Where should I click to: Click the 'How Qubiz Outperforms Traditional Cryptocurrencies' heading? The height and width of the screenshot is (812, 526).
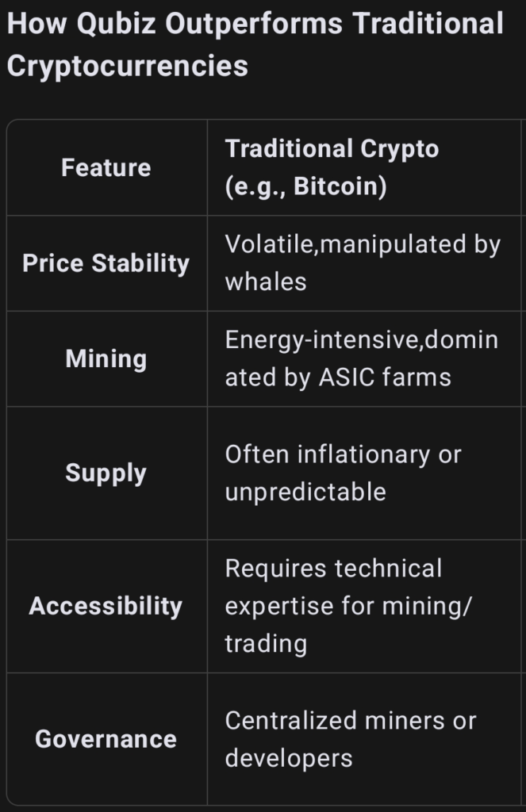[x=254, y=44]
